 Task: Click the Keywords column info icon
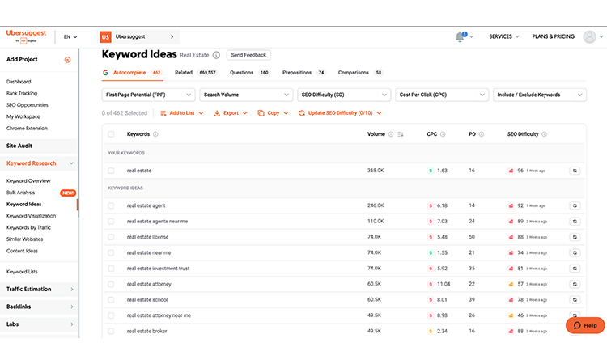[155, 134]
